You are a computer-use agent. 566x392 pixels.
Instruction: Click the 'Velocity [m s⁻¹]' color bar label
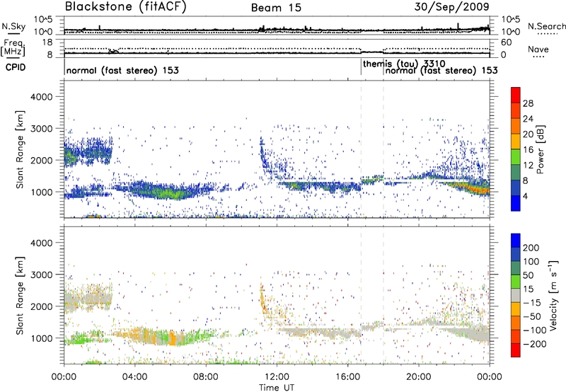click(x=553, y=295)
